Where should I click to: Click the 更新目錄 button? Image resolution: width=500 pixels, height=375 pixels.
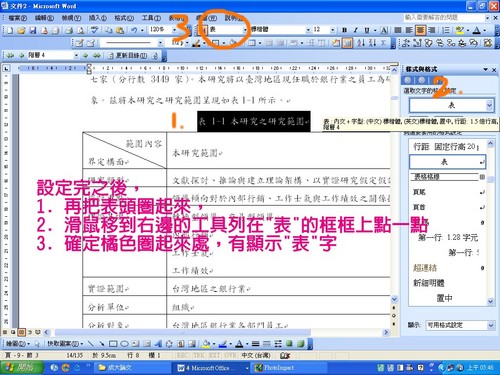coord(127,56)
